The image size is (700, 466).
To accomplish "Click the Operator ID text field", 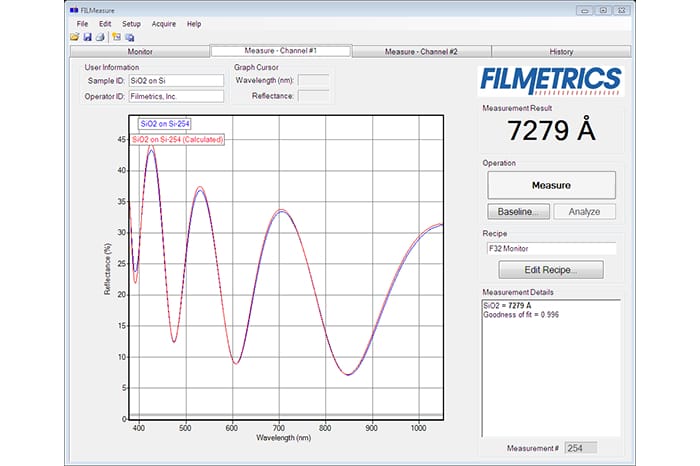I will (176, 96).
